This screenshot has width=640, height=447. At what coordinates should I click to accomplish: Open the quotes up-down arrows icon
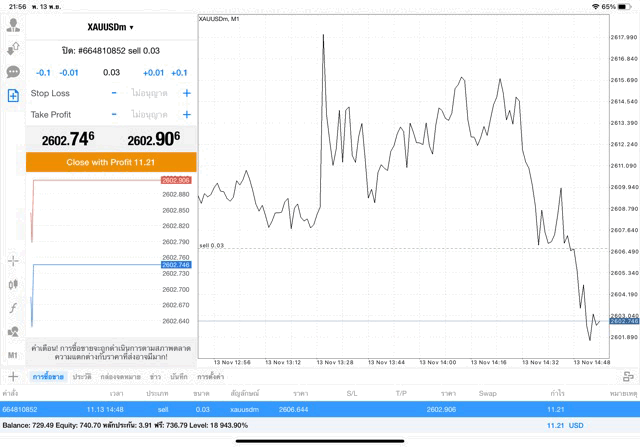(13, 48)
